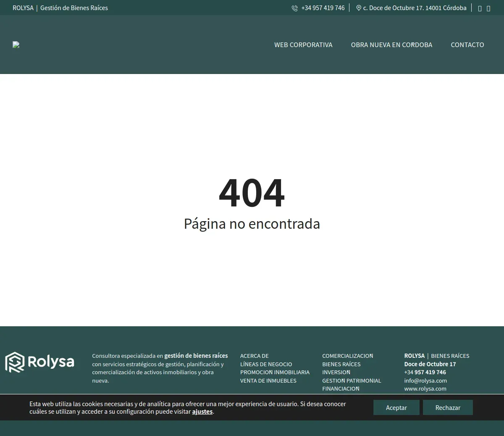Click the ROLYSA | Gestión de Bienes Raíces top text
504x436 pixels.
pos(60,8)
